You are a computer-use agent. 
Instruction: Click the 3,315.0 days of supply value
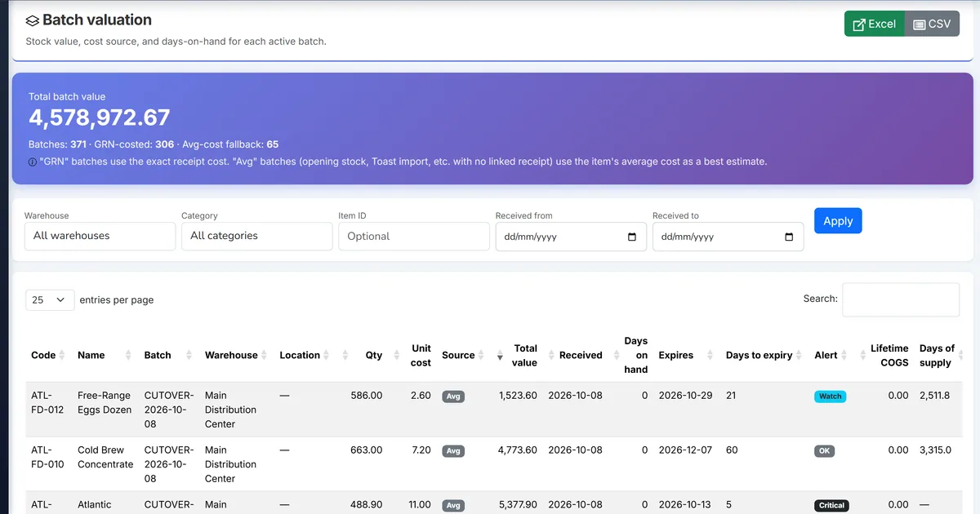coord(934,450)
